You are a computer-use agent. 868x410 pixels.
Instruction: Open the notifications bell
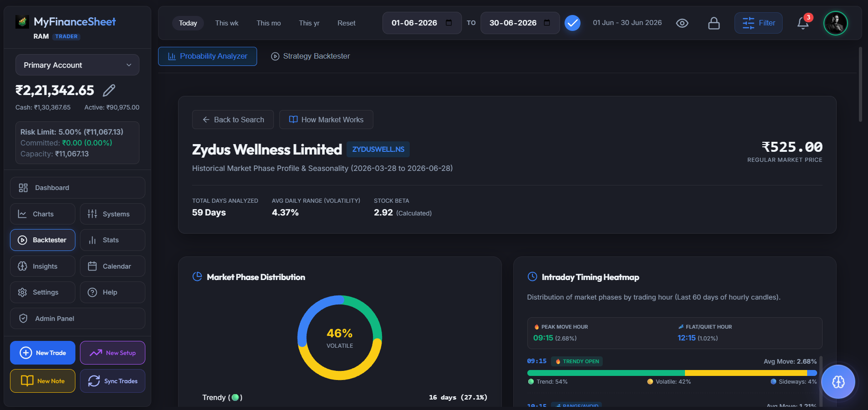click(x=803, y=23)
